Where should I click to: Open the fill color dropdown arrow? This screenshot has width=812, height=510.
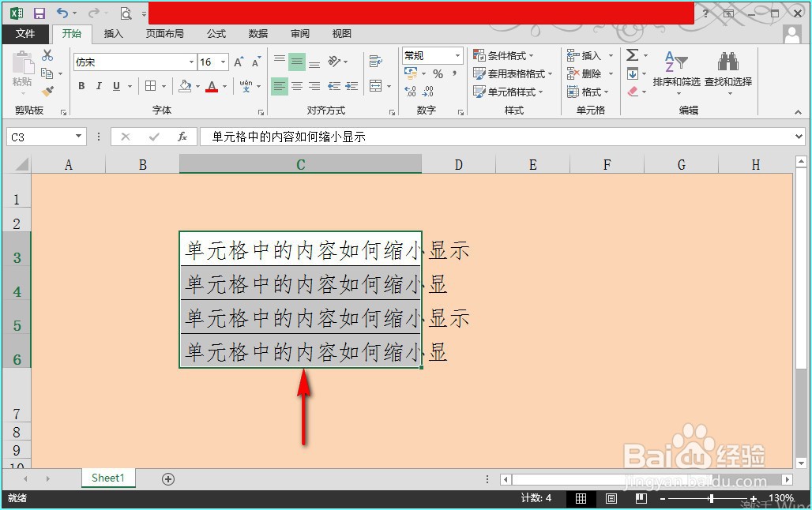[x=197, y=85]
